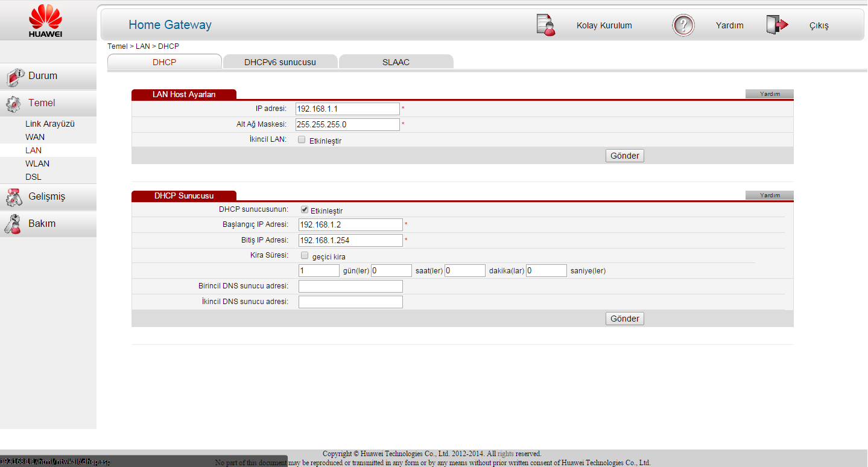Select WLAN in sidebar
Screen dimensions: 868x467
[37, 164]
